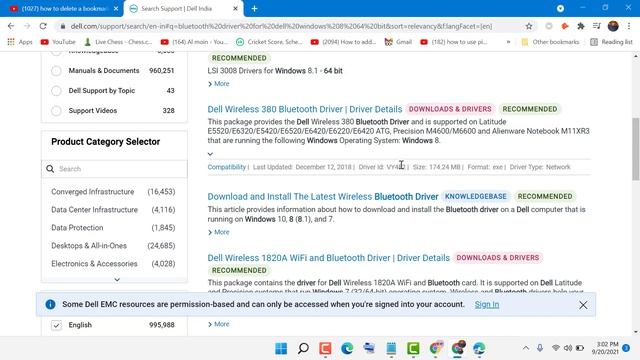The image size is (640, 360).
Task: Open the Chrome extensions puzzle icon
Action: pos(581,26)
